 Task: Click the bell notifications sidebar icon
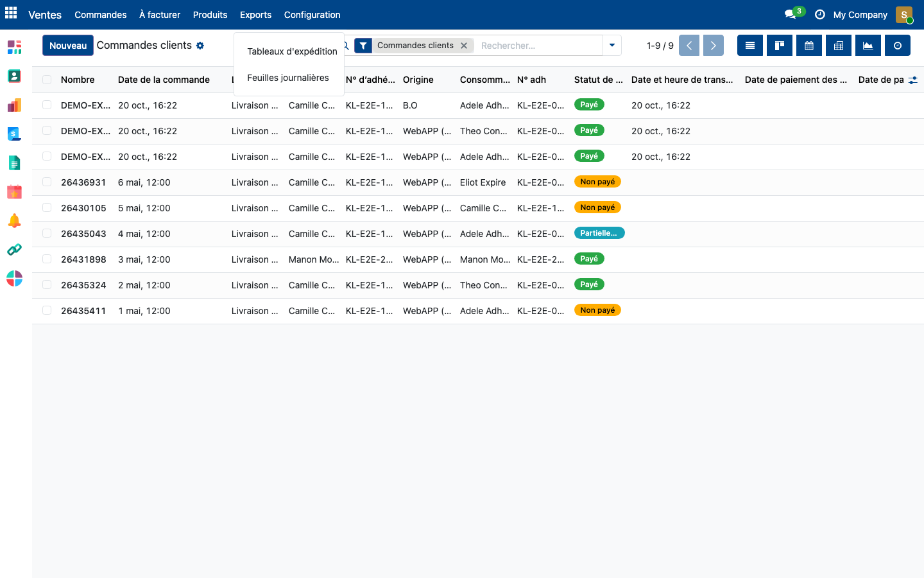coord(14,220)
